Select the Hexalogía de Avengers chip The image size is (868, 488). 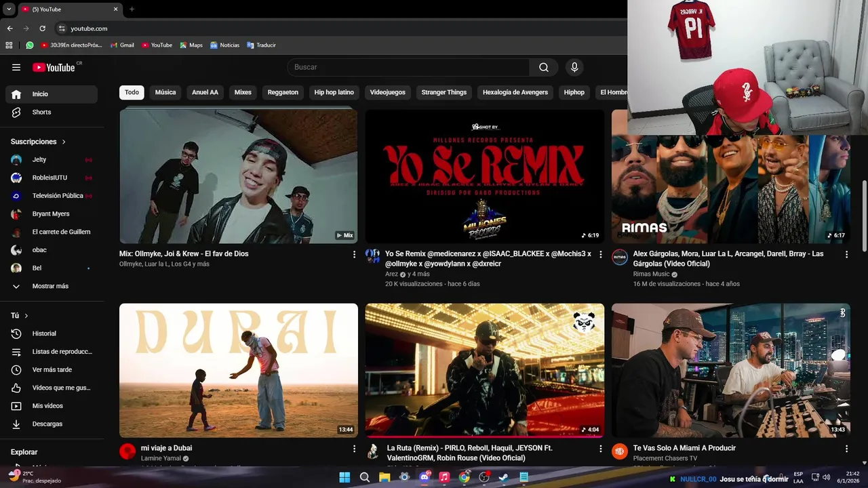(515, 92)
